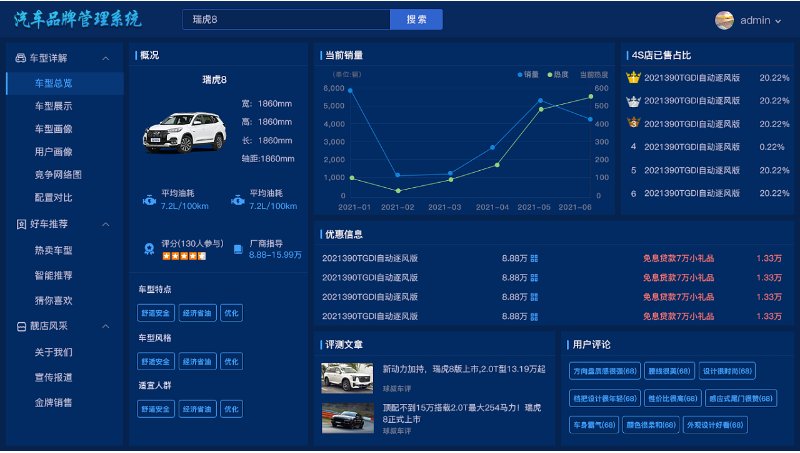Click the 2021-01 sales data point

(x=350, y=91)
